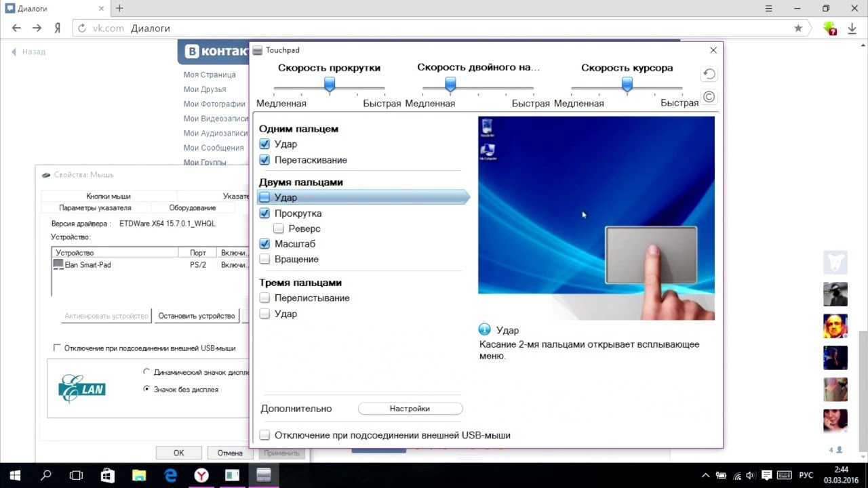This screenshot has height=488, width=868.
Task: Enable two-finger Удар checkbox
Action: click(264, 197)
